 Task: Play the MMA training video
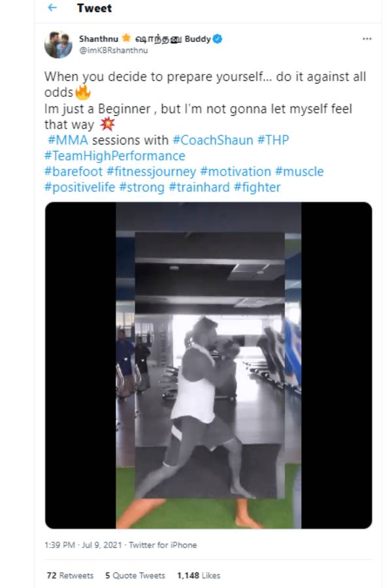[x=208, y=365]
